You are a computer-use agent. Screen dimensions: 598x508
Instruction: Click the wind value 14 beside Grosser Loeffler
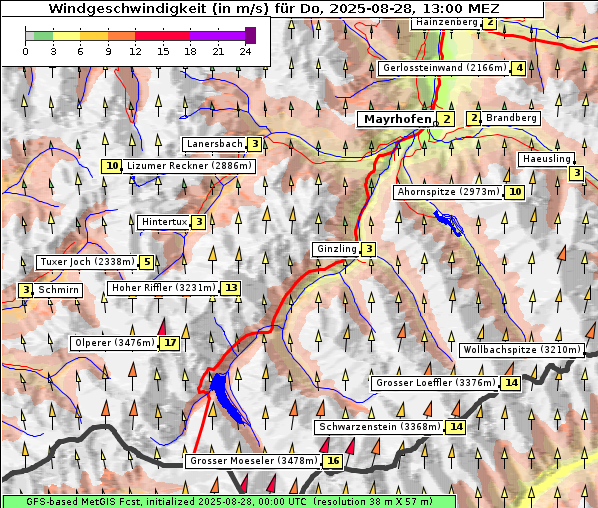tap(511, 383)
